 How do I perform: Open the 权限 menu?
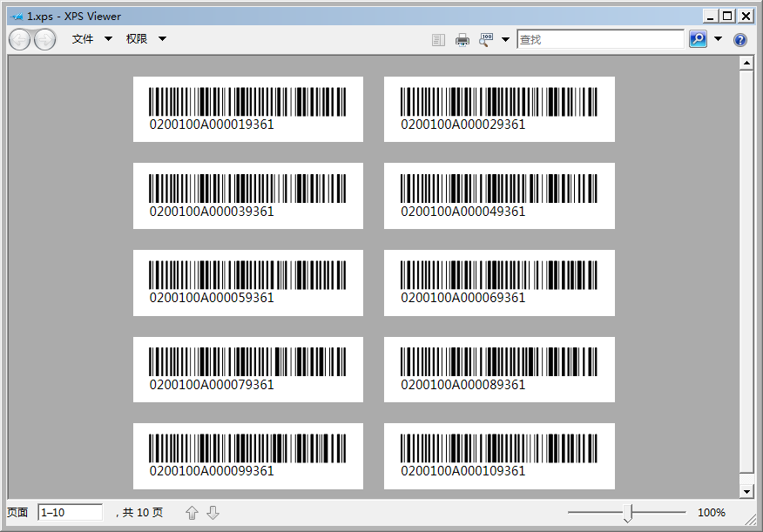[x=145, y=39]
